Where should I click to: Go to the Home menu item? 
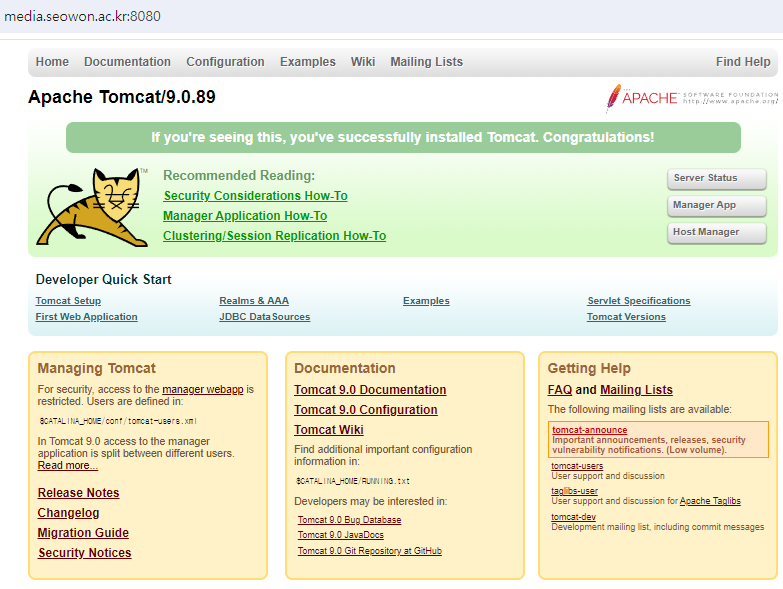(x=52, y=62)
